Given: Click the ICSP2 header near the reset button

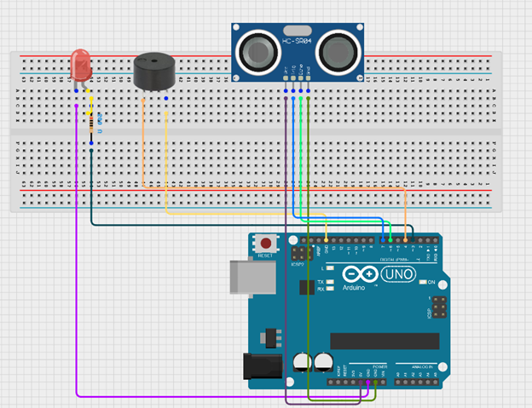Looking at the screenshot, I should point(302,254).
